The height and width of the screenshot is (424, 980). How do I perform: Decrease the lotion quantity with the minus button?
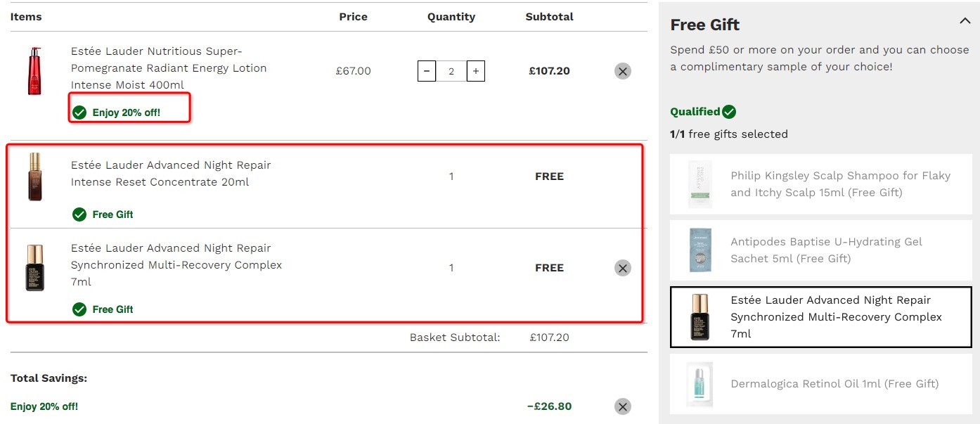point(427,71)
